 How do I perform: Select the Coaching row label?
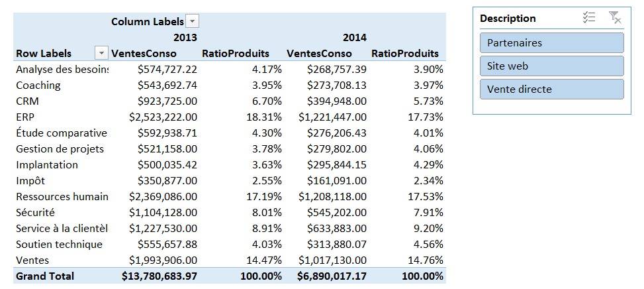coord(38,85)
